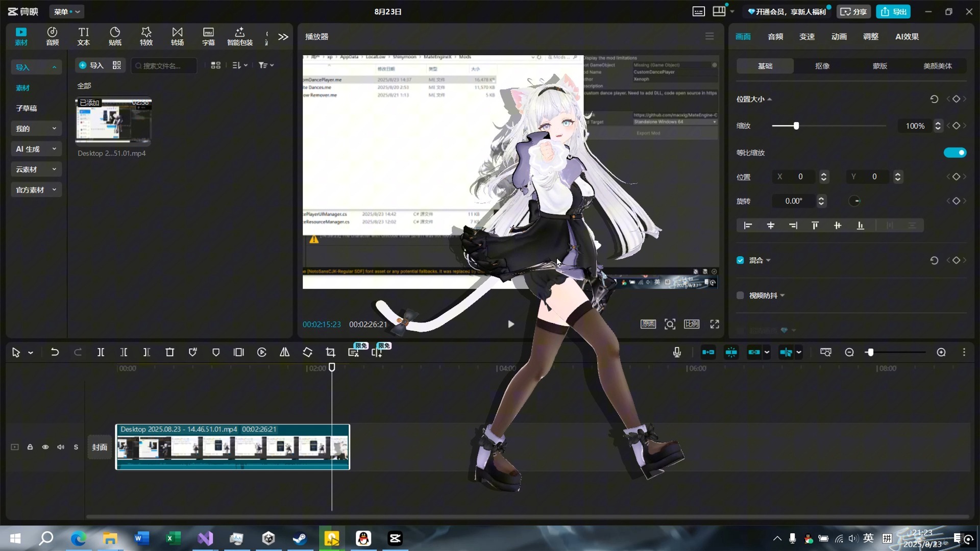980x551 pixels.
Task: Switch to 音频 tab in properties panel
Action: (775, 36)
